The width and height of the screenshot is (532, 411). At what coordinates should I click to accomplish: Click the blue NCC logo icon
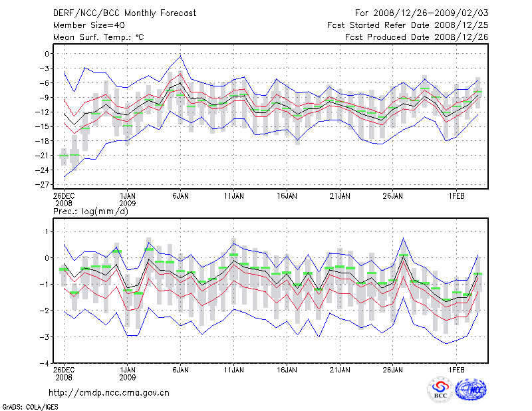[x=471, y=390]
